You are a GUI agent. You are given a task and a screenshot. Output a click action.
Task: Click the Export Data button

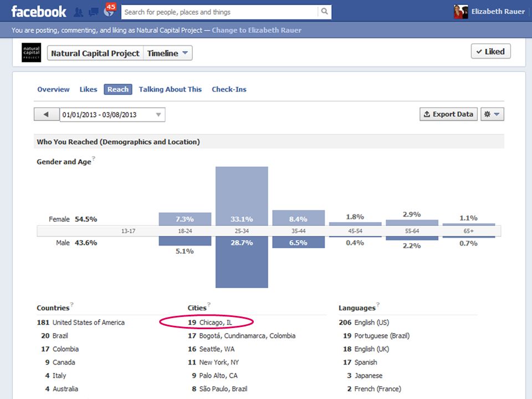(448, 114)
